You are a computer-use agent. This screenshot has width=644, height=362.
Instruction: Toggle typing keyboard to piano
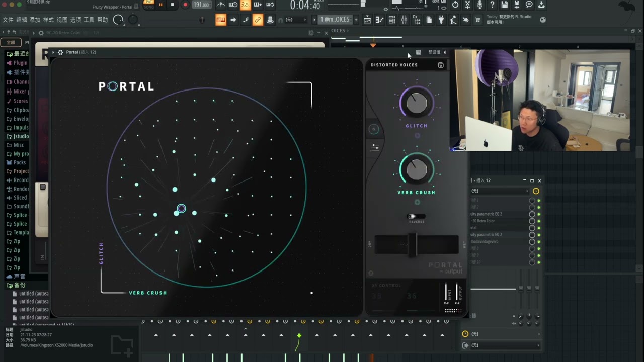point(221,20)
